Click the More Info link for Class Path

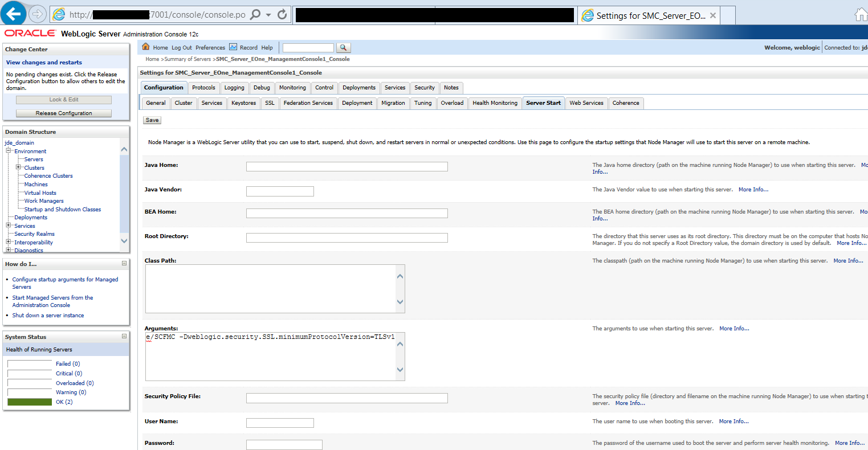(849, 261)
